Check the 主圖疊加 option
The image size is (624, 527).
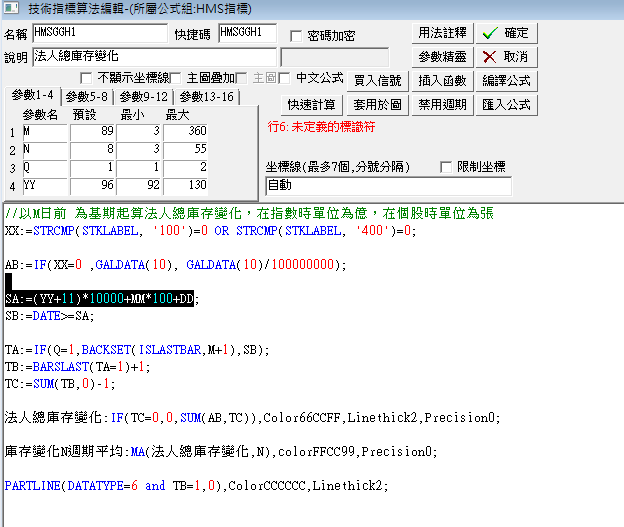coord(177,78)
